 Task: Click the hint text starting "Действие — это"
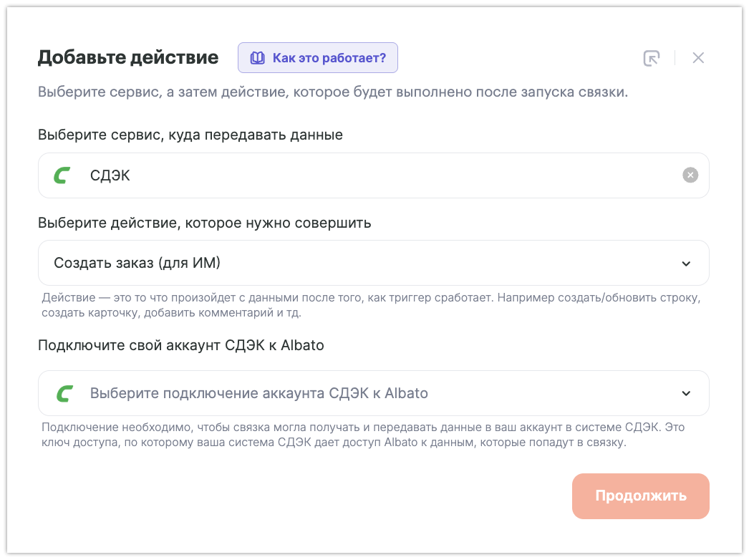371,304
